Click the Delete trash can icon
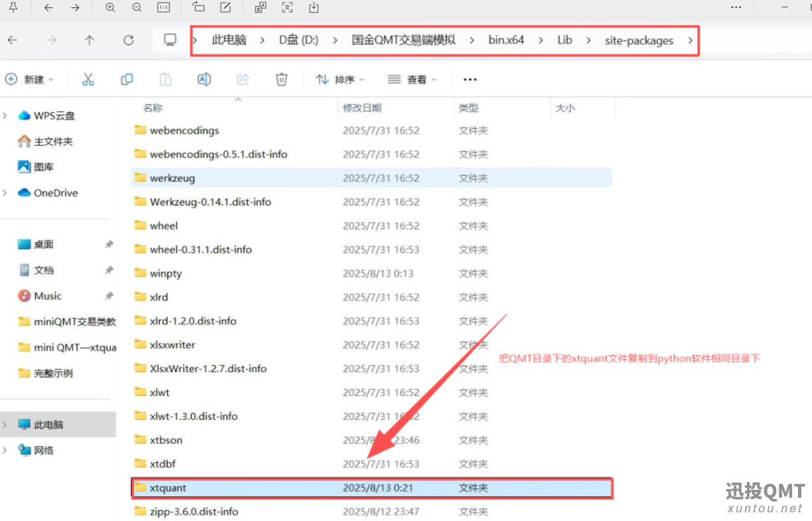This screenshot has width=812, height=521. (x=281, y=80)
